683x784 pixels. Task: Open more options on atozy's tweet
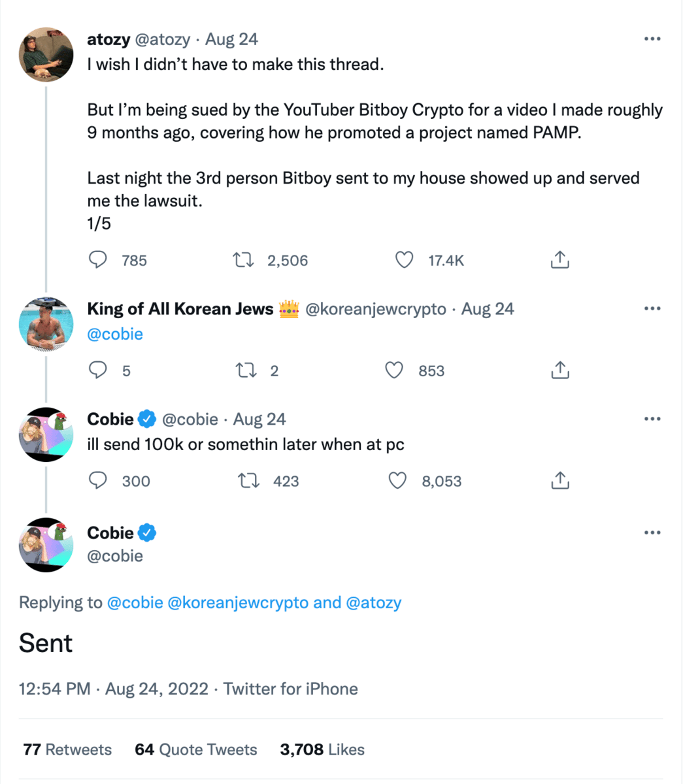pos(652,39)
